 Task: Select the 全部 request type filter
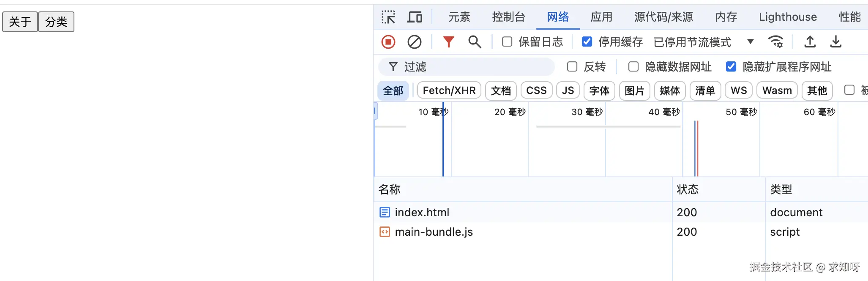point(393,91)
